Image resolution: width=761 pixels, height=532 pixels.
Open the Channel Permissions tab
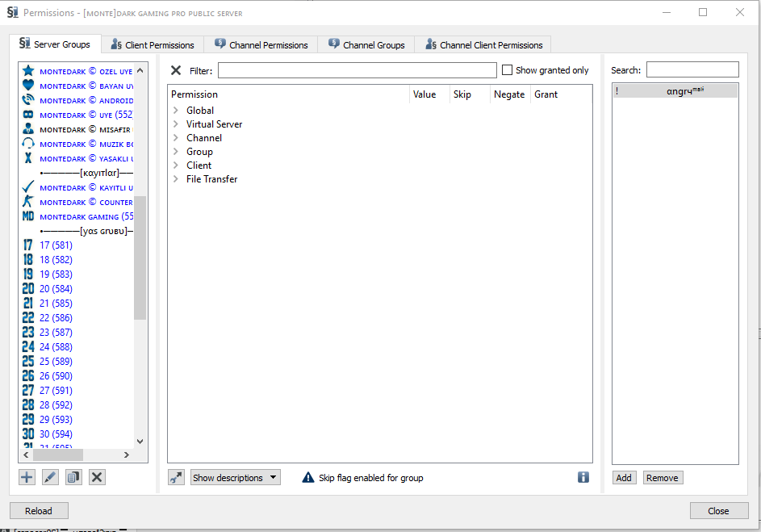261,44
